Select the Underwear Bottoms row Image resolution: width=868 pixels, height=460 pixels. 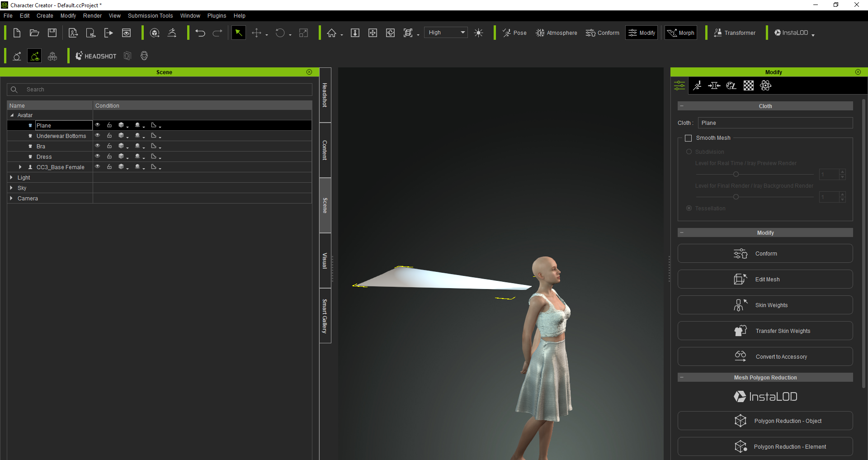(x=160, y=136)
